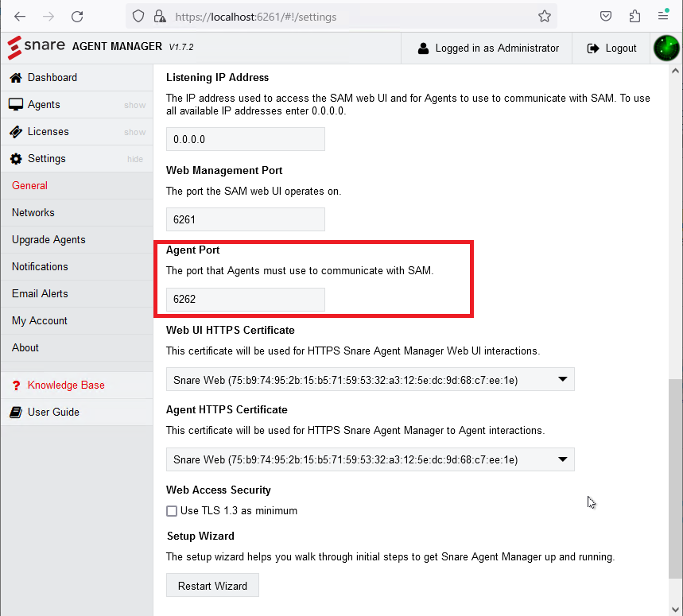Click the padlock warning site security icon
The width and height of the screenshot is (683, 616).
(x=160, y=17)
